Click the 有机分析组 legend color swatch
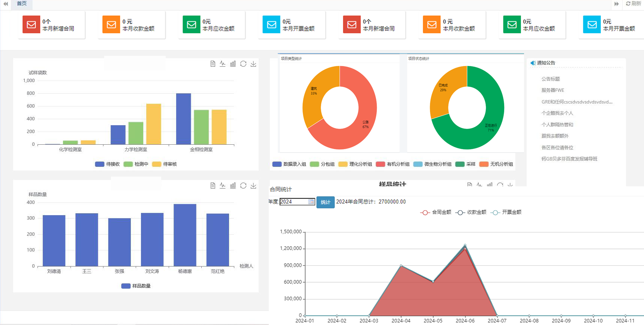This screenshot has width=644, height=325. [380, 164]
